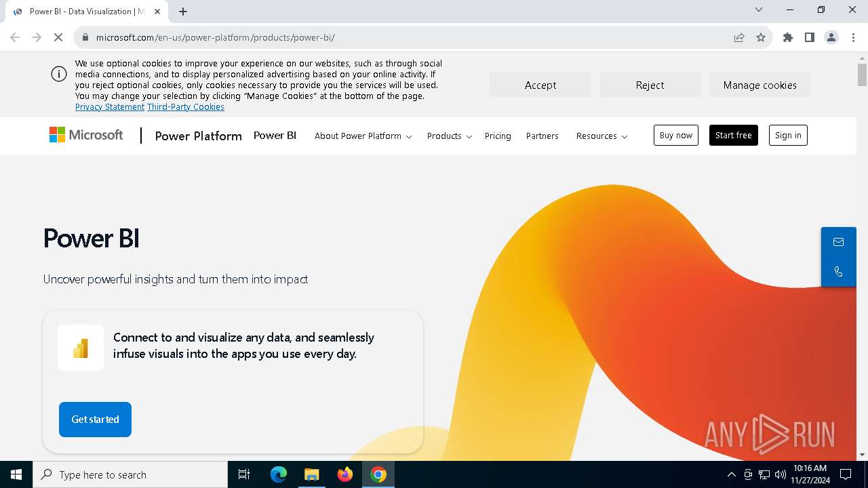This screenshot has height=488, width=868.
Task: Open the Chrome profile avatar
Action: pyautogui.click(x=831, y=37)
